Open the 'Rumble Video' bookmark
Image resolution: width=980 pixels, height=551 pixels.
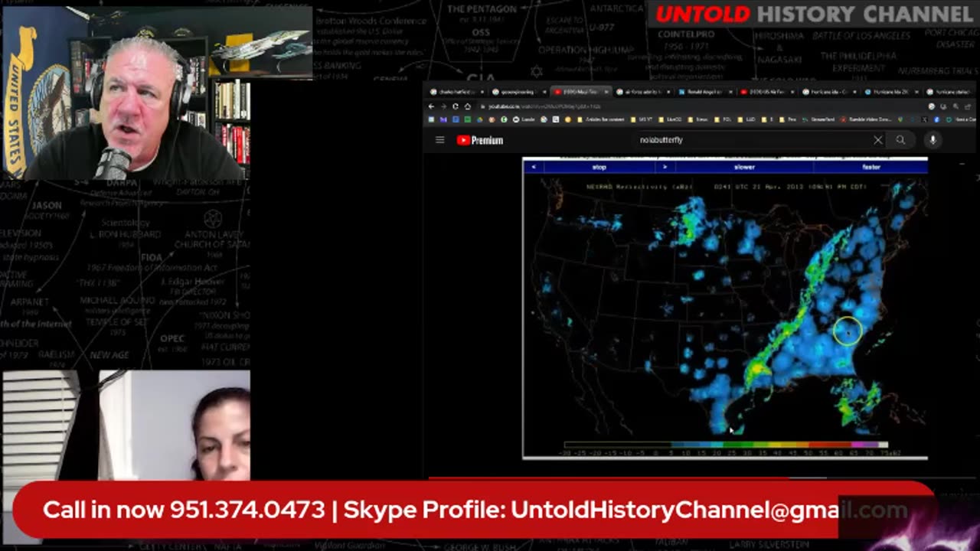pyautogui.click(x=866, y=119)
